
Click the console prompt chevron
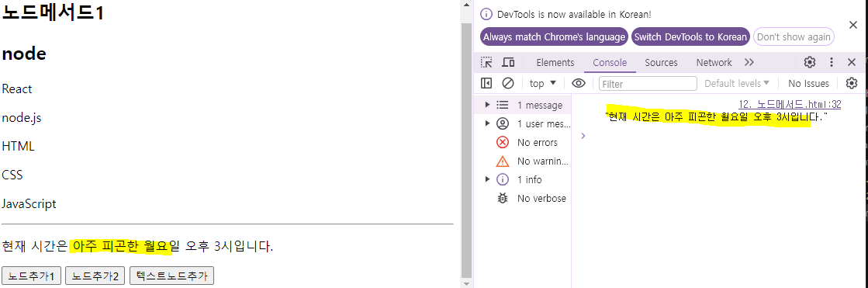583,136
